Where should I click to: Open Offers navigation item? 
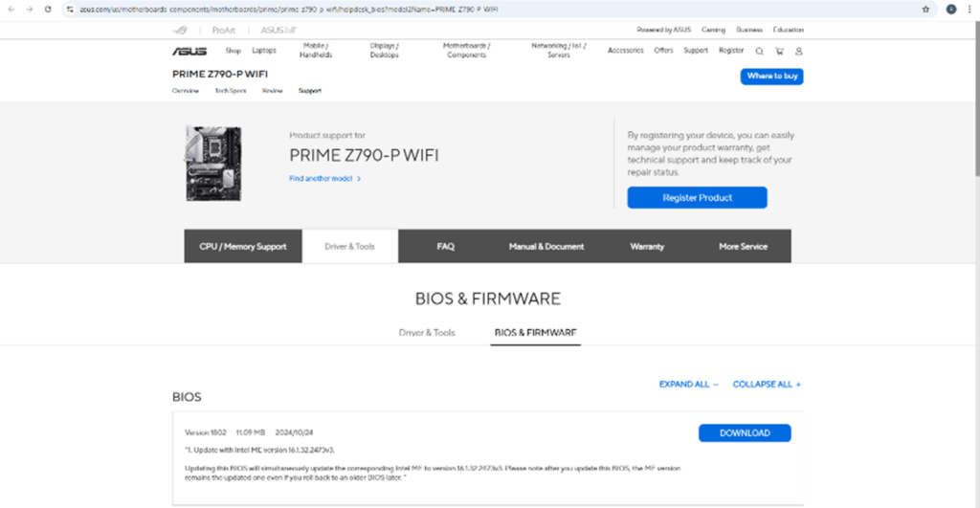click(x=664, y=51)
